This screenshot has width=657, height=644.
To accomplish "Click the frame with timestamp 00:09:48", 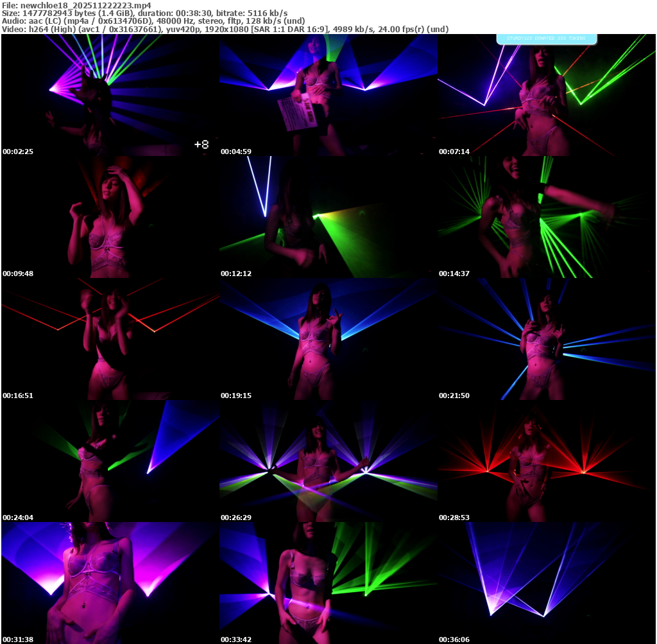I will 110,217.
